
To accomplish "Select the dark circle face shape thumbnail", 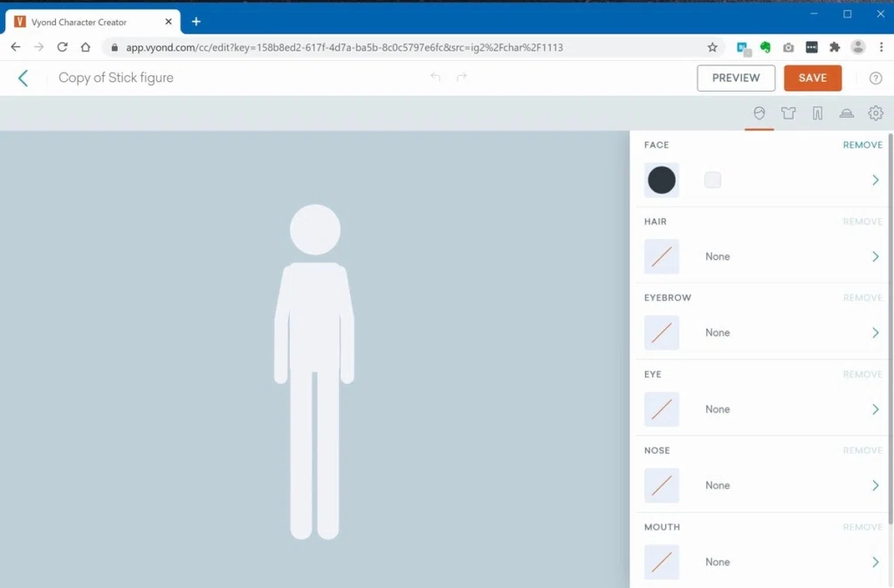I will pyautogui.click(x=662, y=180).
